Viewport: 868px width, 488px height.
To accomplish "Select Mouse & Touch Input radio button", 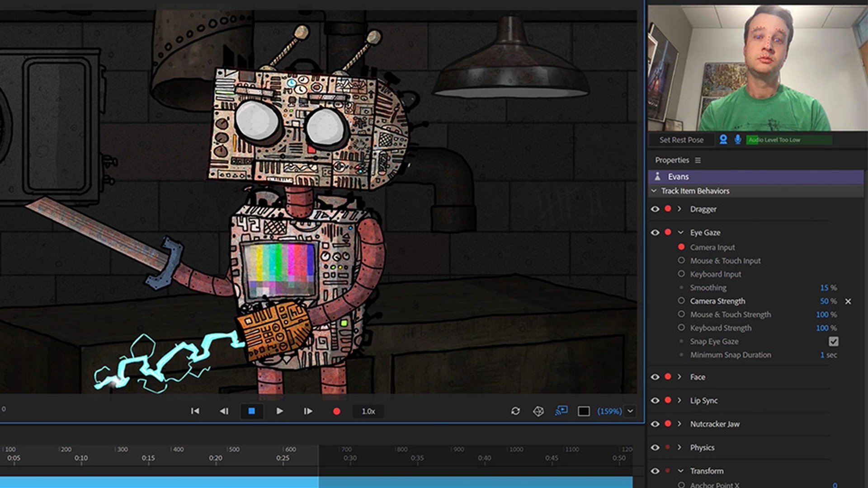I will pos(681,260).
